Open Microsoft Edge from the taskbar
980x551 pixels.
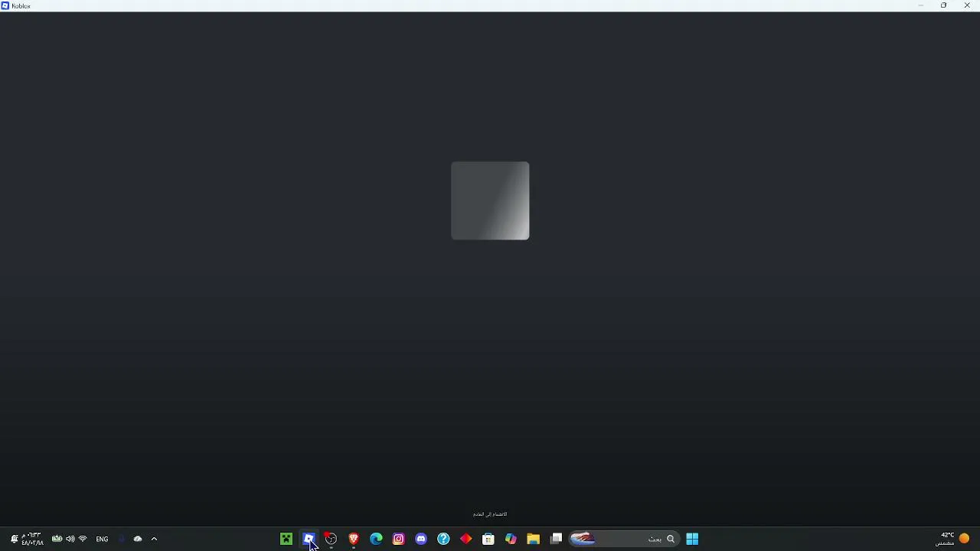376,539
